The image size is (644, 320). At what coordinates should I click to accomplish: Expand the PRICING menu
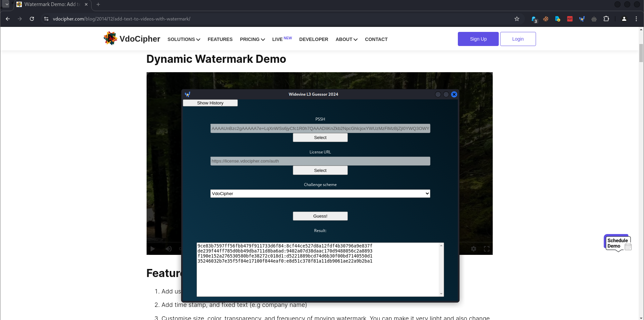point(252,39)
